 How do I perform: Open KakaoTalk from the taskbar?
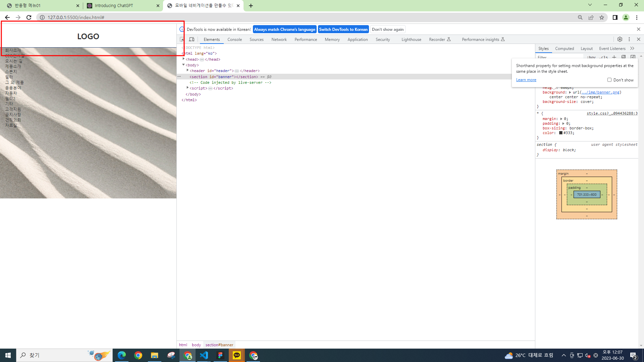tap(237, 355)
